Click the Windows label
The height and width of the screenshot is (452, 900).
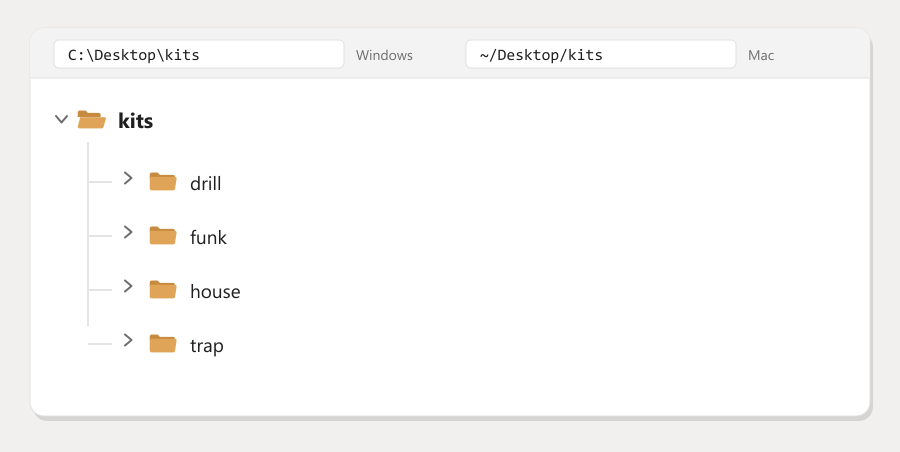point(384,55)
